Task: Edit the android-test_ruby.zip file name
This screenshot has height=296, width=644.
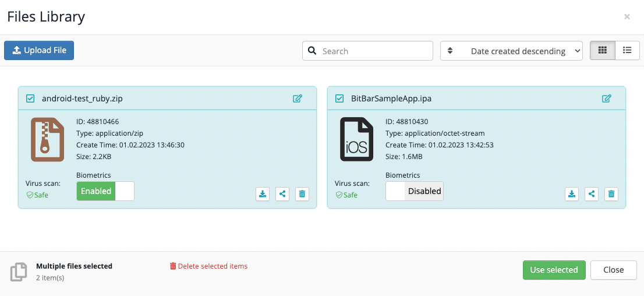Action: (x=298, y=98)
